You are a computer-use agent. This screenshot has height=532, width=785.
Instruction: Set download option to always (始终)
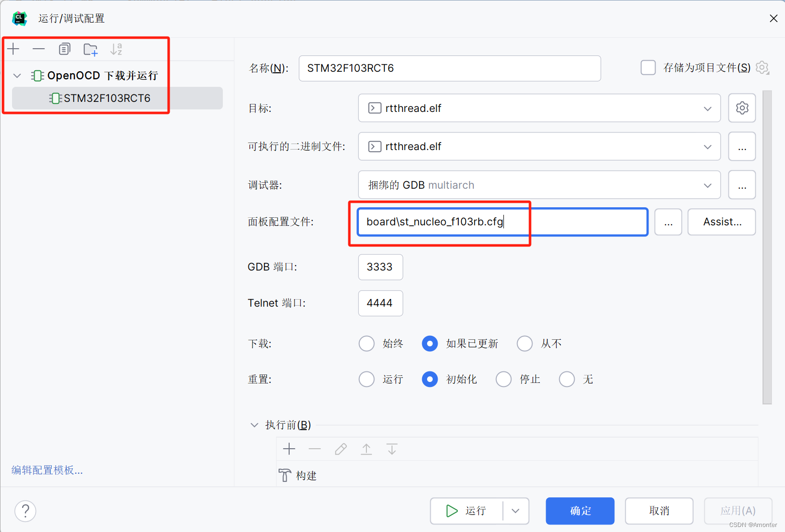click(x=366, y=344)
